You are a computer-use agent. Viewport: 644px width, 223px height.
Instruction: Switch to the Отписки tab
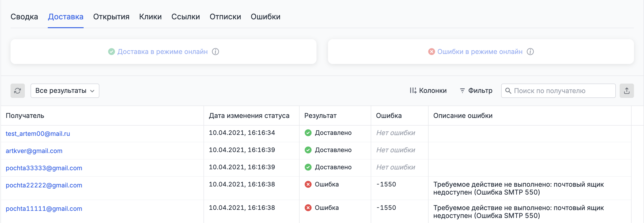(x=225, y=16)
